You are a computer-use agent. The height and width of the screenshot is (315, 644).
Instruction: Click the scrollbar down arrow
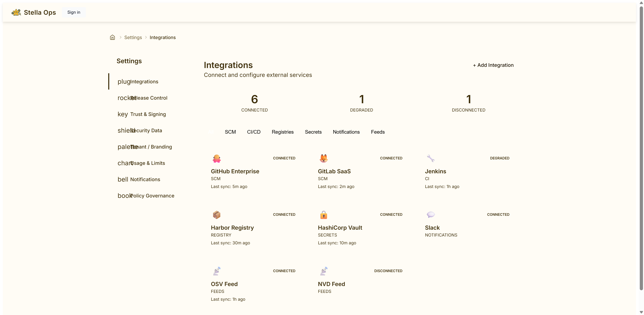tap(641, 312)
